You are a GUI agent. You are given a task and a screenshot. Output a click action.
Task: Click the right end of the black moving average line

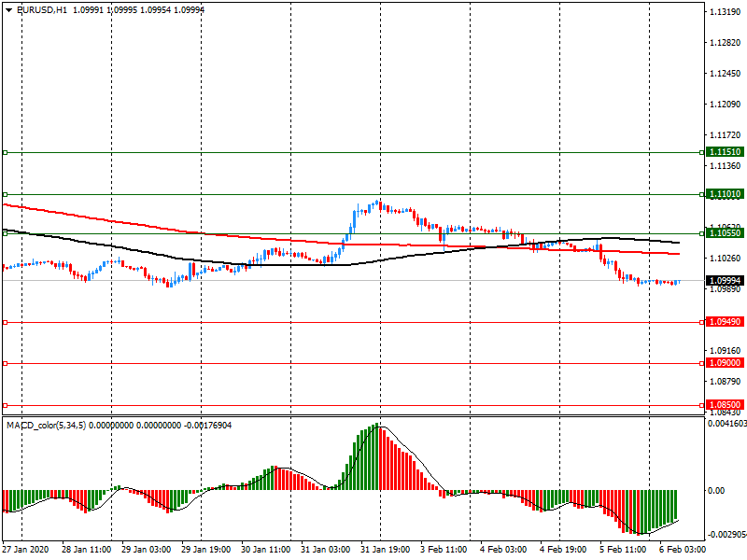pyautogui.click(x=678, y=243)
